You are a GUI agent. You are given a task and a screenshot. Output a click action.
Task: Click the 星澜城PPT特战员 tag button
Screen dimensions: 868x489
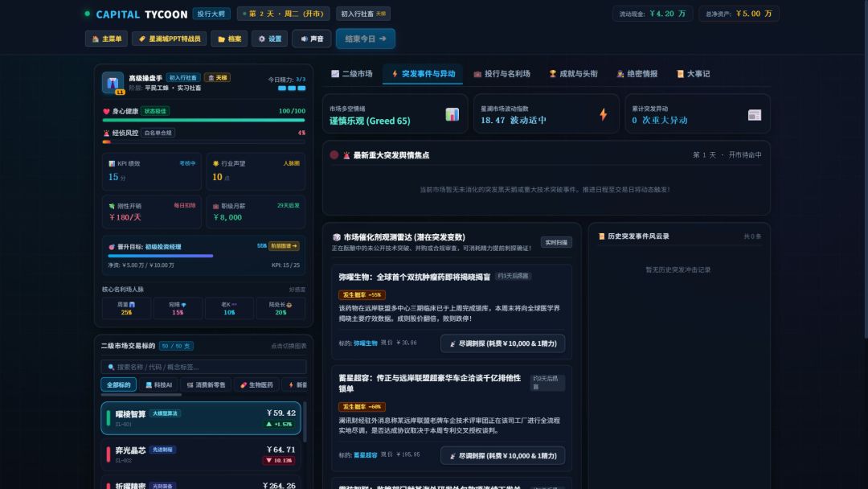[170, 39]
